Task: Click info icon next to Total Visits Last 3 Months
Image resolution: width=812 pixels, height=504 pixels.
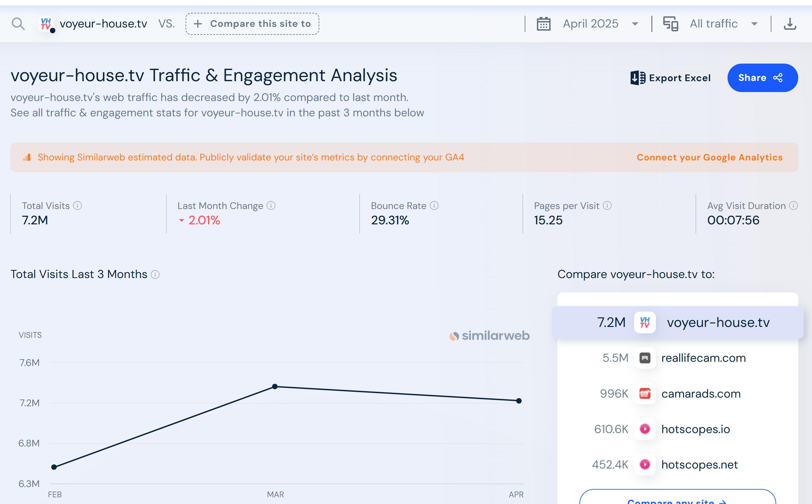Action: coord(155,275)
